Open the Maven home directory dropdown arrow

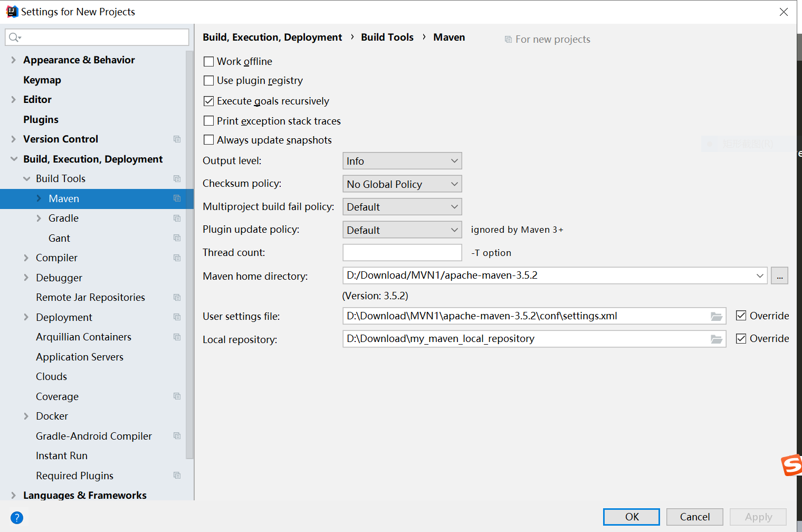760,275
